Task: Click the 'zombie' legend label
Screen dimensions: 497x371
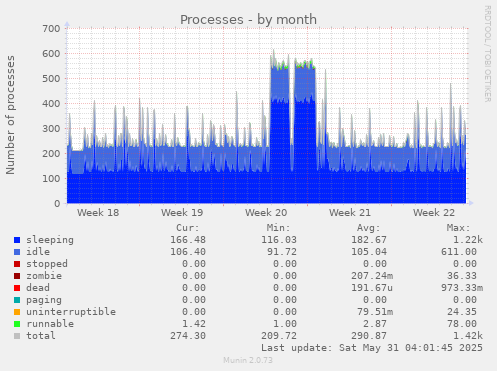Action: click(44, 276)
